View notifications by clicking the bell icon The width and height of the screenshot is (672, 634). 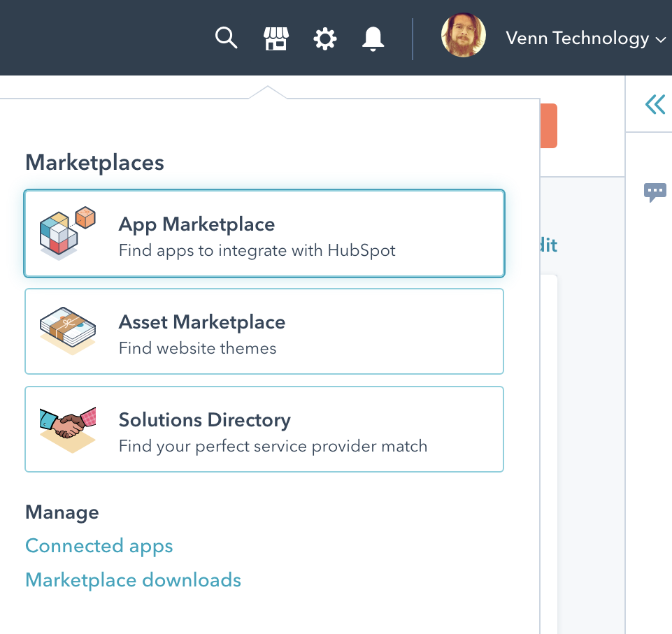click(x=373, y=38)
